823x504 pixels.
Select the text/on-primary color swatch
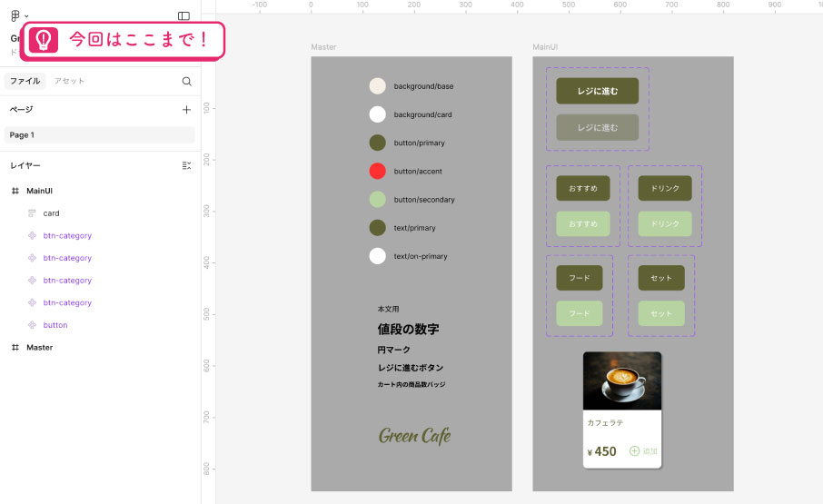coord(377,256)
